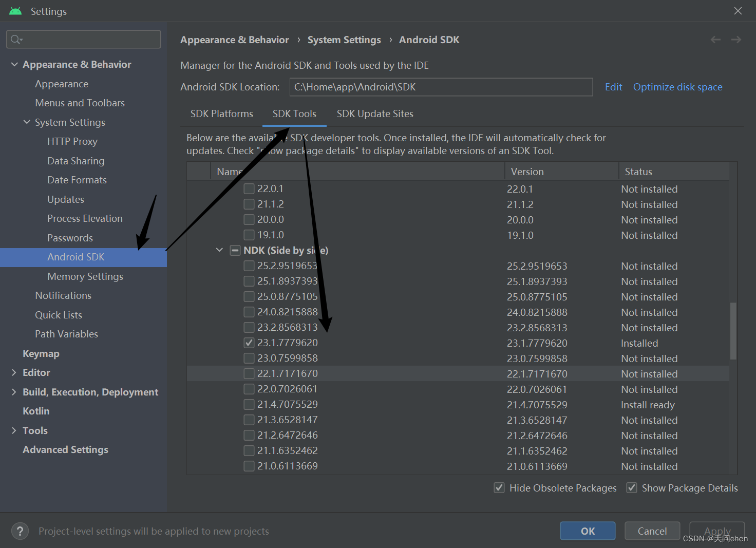Check the NDK 22.1.7171670 checkbox
This screenshot has height=548, width=756.
249,374
